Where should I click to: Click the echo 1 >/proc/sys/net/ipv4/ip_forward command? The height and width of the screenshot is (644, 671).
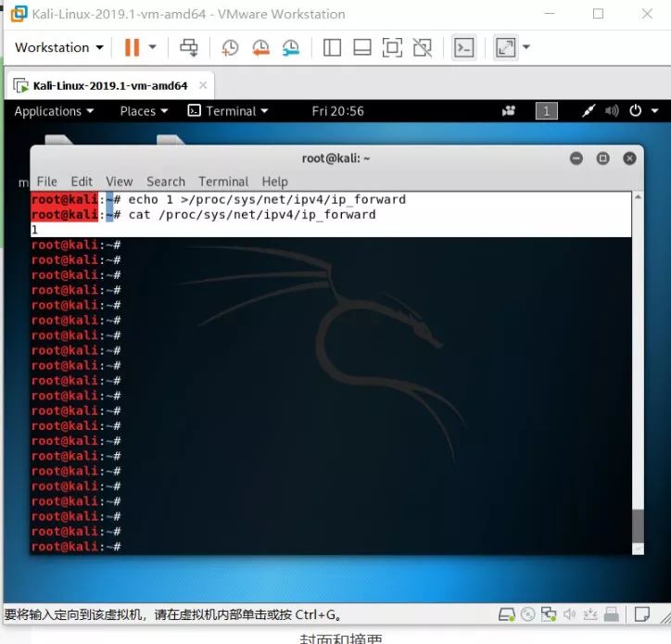(x=267, y=200)
